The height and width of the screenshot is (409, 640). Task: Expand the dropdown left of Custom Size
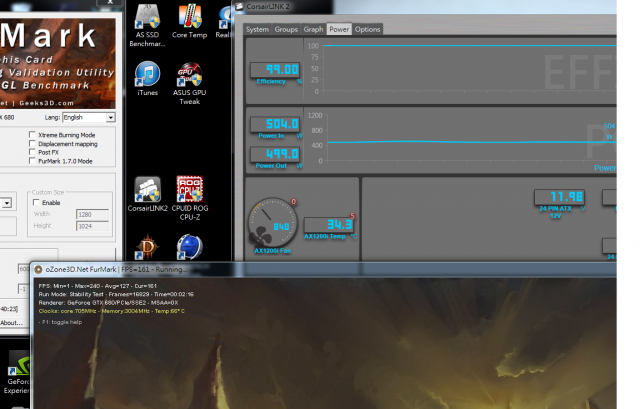click(x=7, y=203)
